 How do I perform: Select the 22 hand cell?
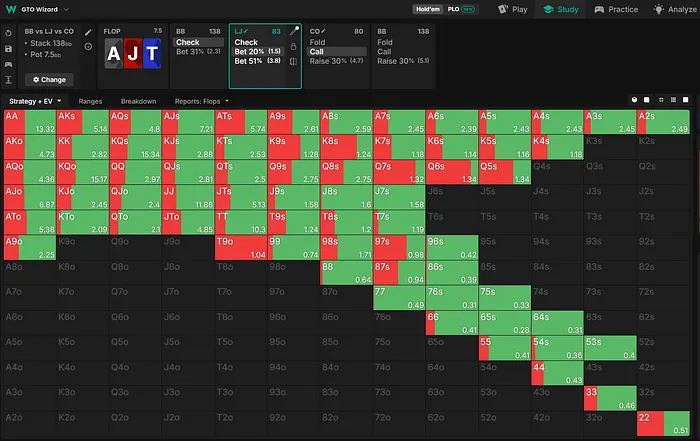pos(663,424)
